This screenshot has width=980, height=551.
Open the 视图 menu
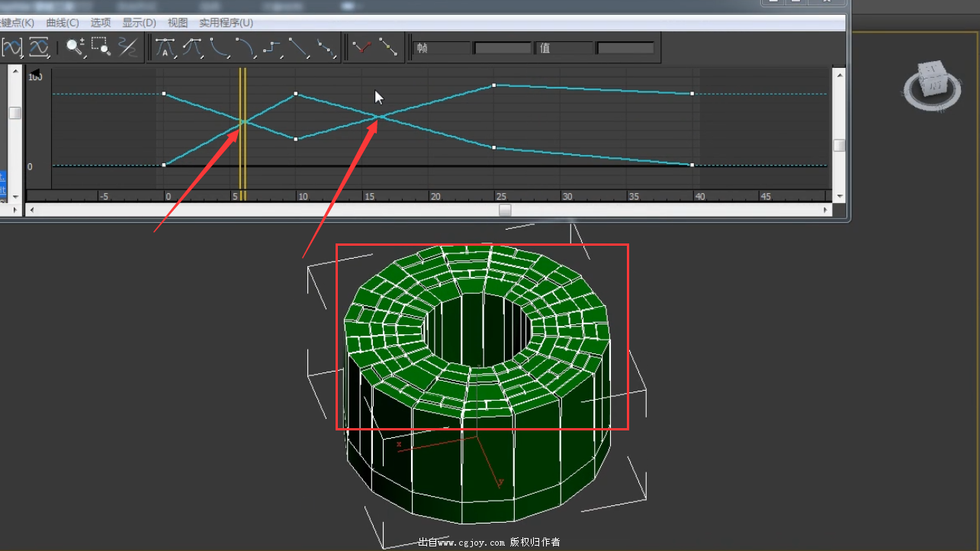click(178, 23)
